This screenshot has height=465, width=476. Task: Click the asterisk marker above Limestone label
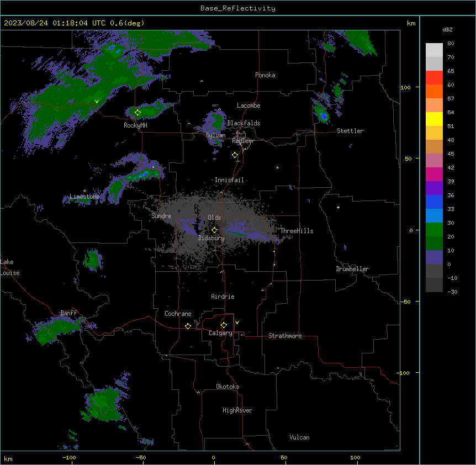pos(84,191)
